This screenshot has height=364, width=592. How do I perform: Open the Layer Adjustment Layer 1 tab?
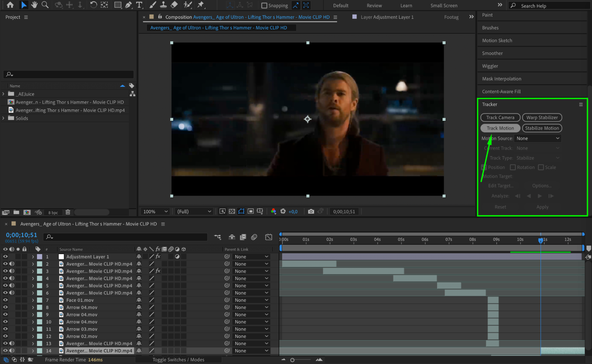tap(386, 17)
